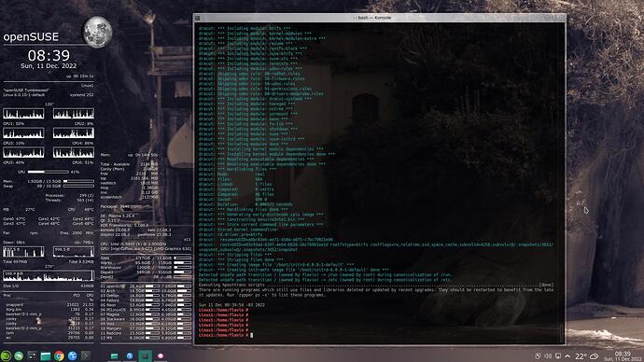
Task: Switch to the running blue globe browser task
Action: coord(130,355)
